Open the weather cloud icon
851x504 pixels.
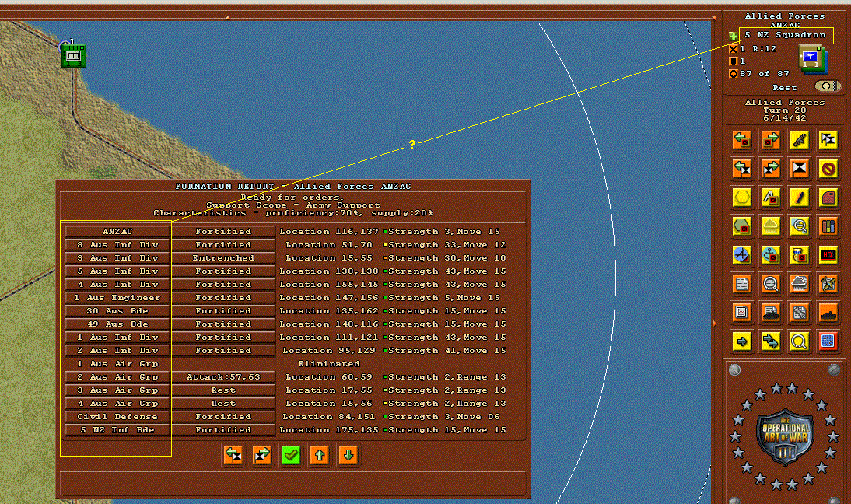pos(771,226)
